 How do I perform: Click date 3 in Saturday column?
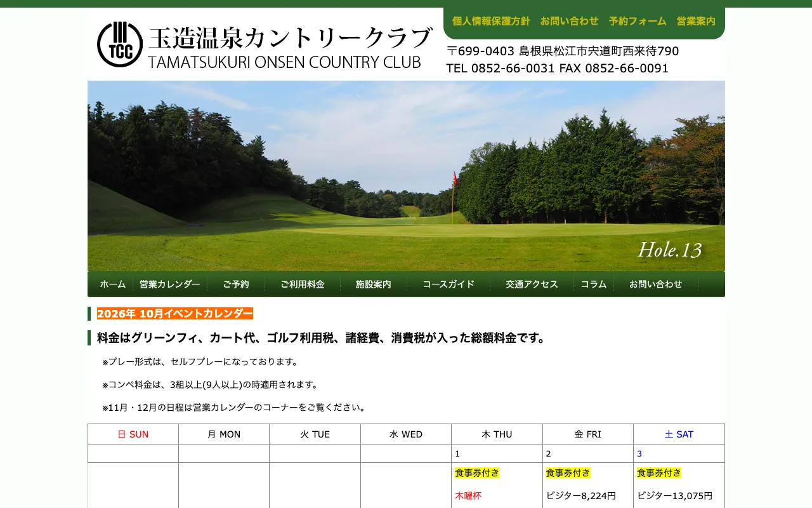coord(639,453)
